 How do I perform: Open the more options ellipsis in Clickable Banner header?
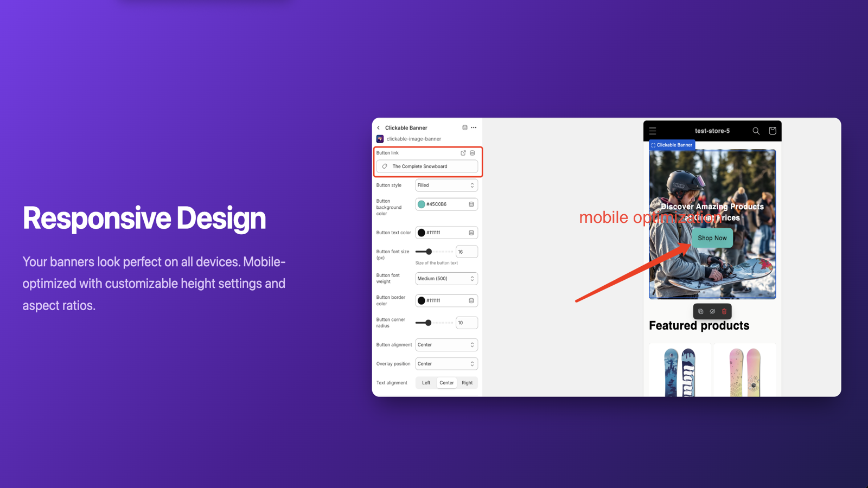473,127
